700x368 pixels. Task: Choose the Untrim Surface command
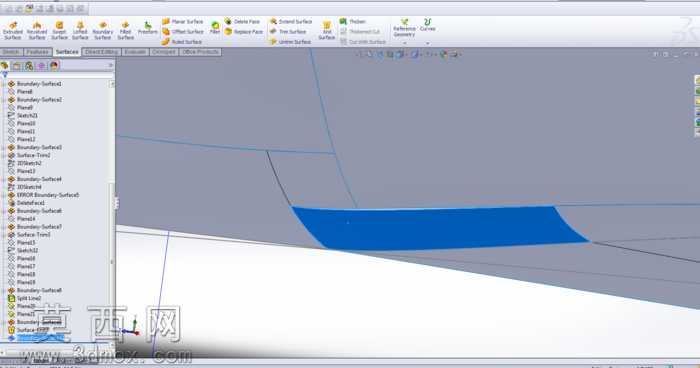[290, 42]
